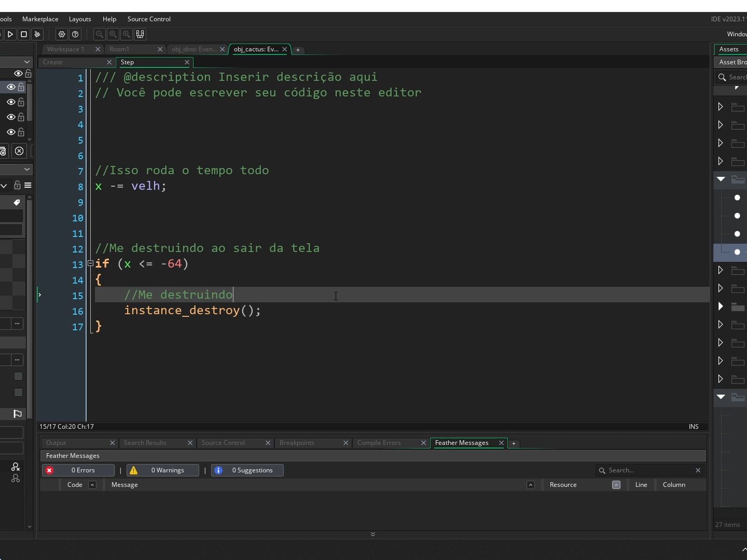Image resolution: width=747 pixels, height=560 pixels.
Task: Open the help question mark toolbar icon
Action: point(75,34)
